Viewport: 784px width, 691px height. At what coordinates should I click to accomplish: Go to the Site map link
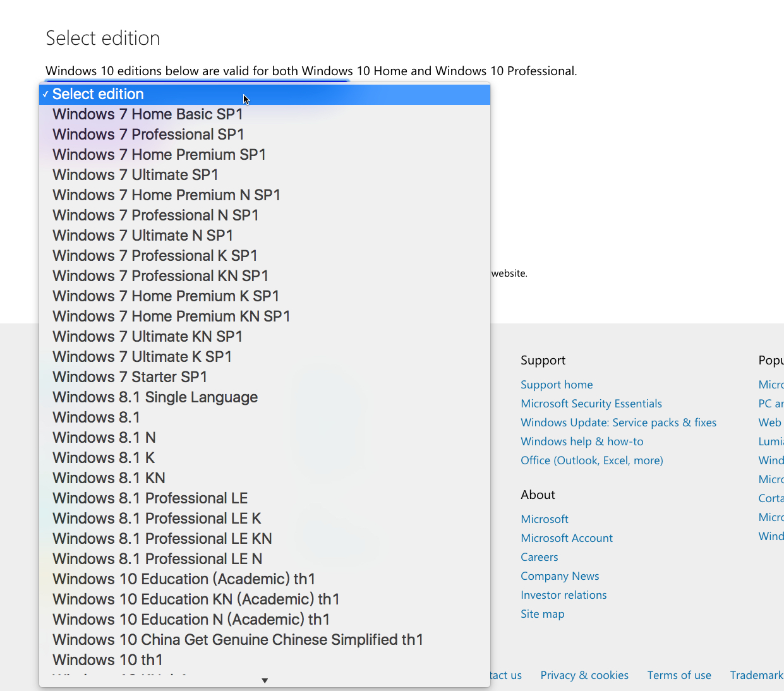pyautogui.click(x=543, y=614)
